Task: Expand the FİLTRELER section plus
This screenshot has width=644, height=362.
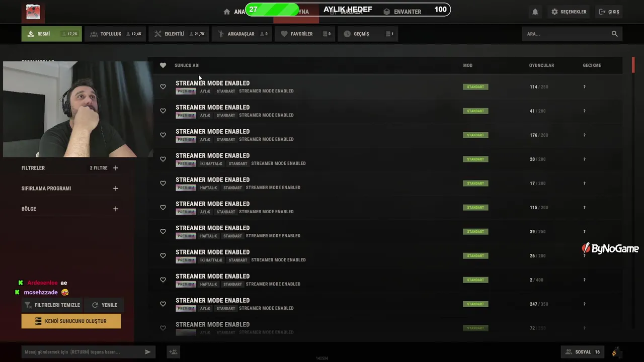Action: click(116, 168)
